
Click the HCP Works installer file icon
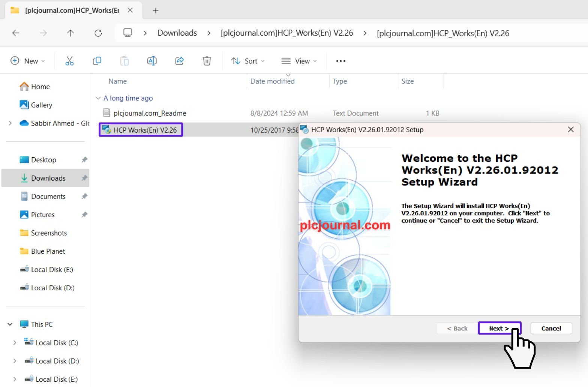[106, 130]
